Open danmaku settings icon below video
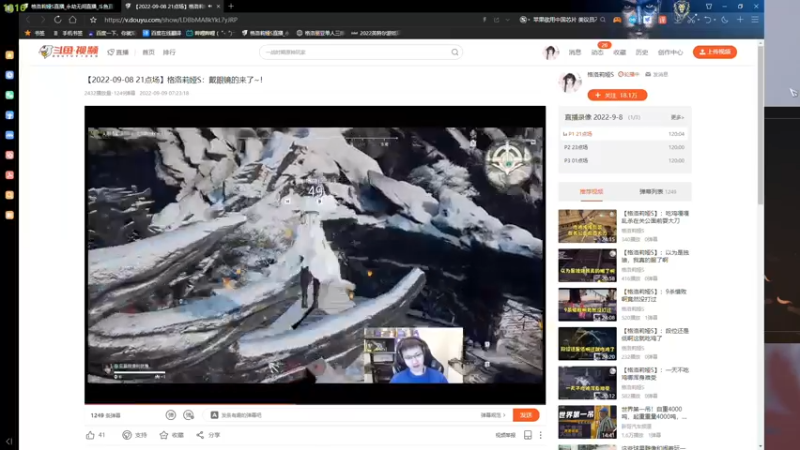 (189, 415)
